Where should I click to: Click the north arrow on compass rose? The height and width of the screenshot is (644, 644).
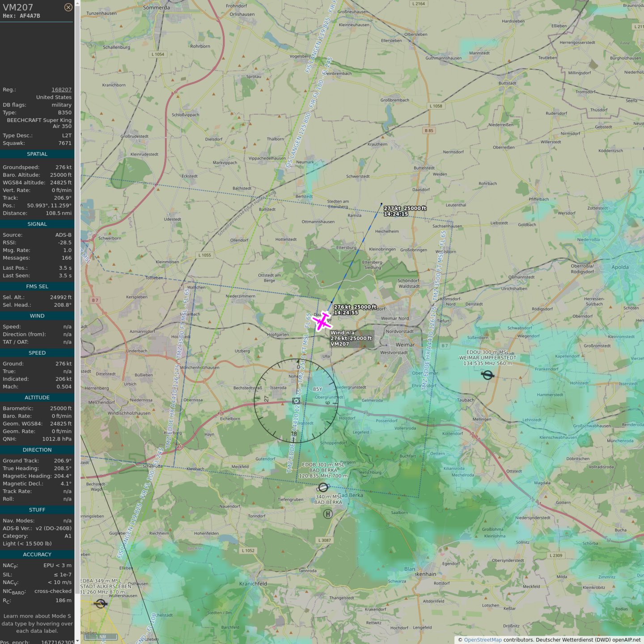click(x=298, y=360)
